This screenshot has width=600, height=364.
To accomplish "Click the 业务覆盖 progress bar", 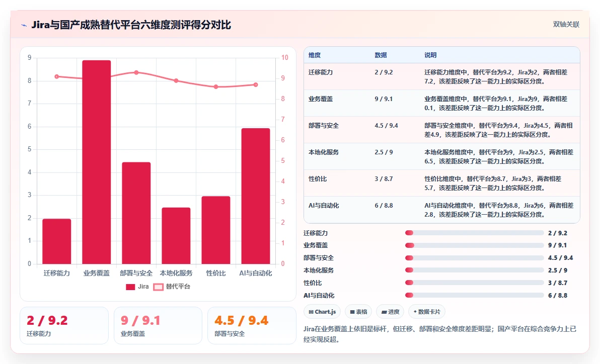I will pos(475,245).
